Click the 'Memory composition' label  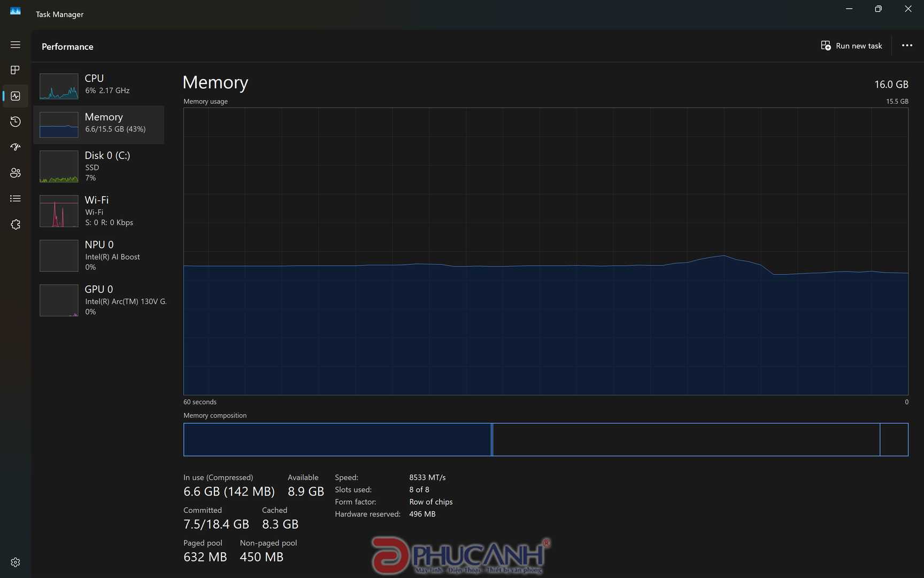click(215, 415)
